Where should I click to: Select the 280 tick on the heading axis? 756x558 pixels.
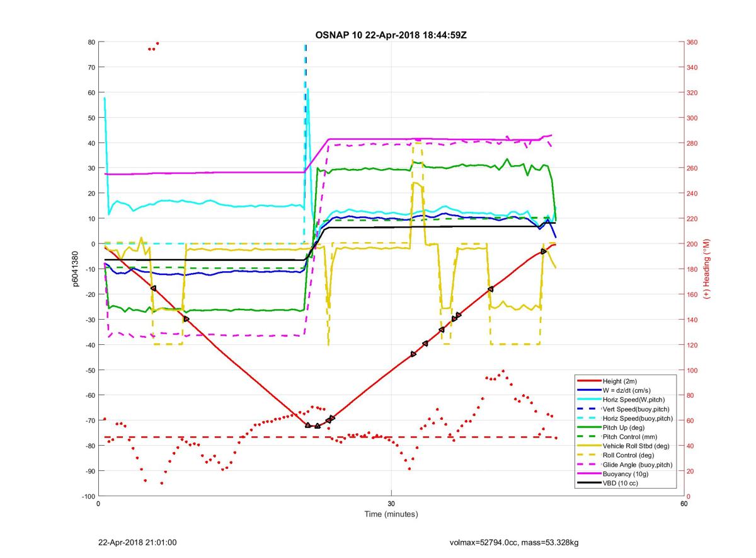[693, 143]
